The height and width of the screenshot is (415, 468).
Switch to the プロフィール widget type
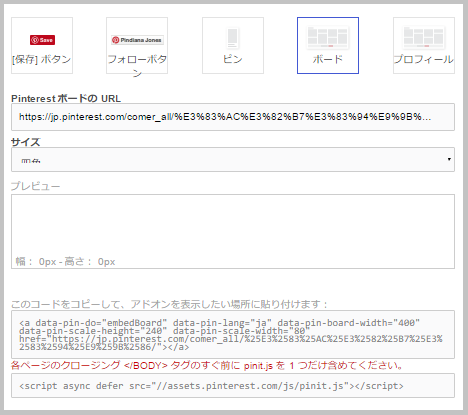click(x=424, y=45)
